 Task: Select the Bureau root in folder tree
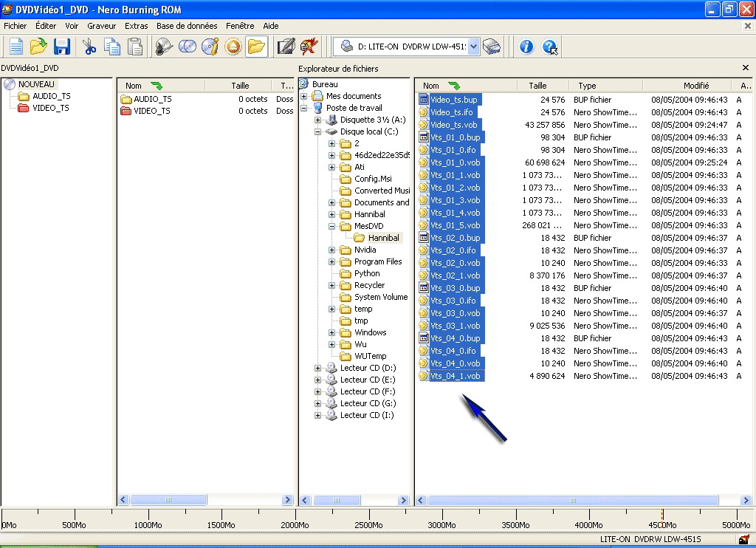(325, 84)
